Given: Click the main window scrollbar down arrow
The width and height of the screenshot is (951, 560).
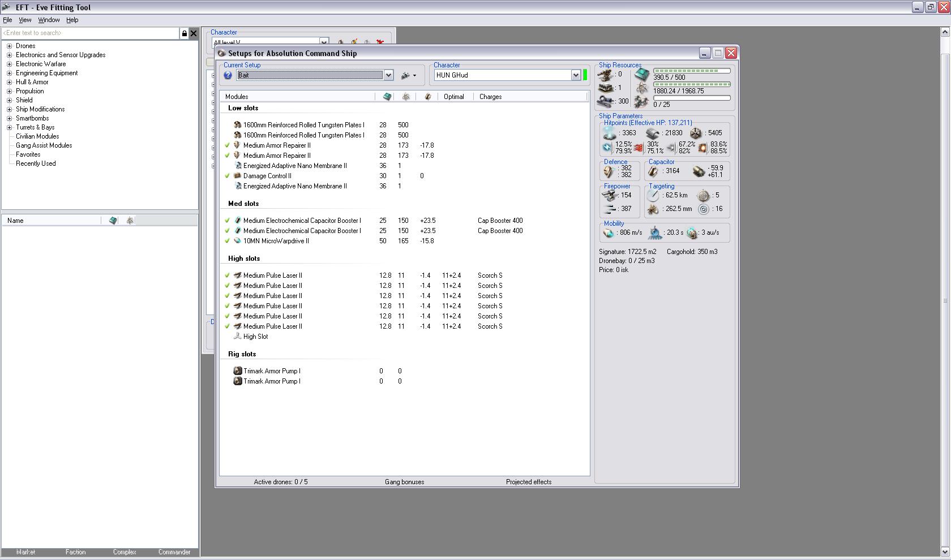Looking at the screenshot, I should (x=945, y=552).
